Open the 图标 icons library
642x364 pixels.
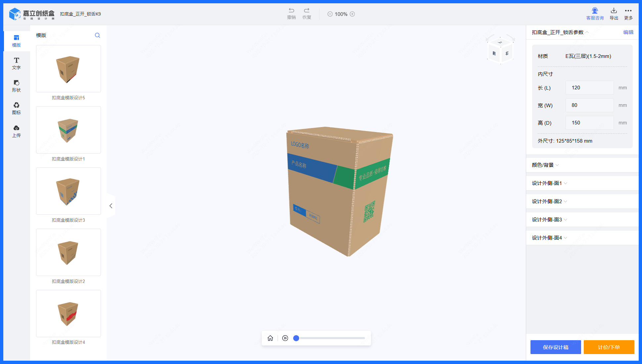16,108
